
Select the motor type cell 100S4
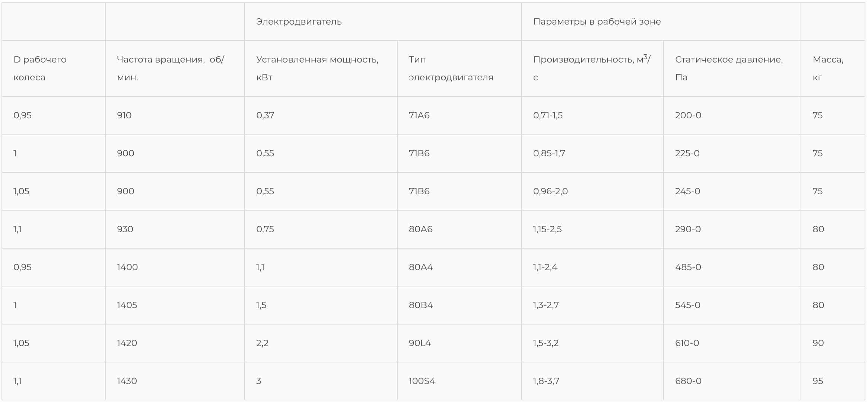422,381
